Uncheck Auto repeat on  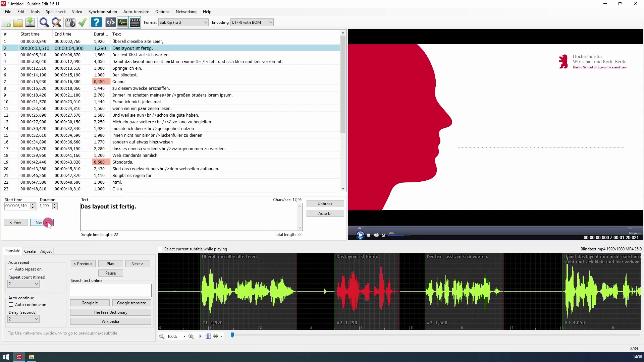[11, 269]
